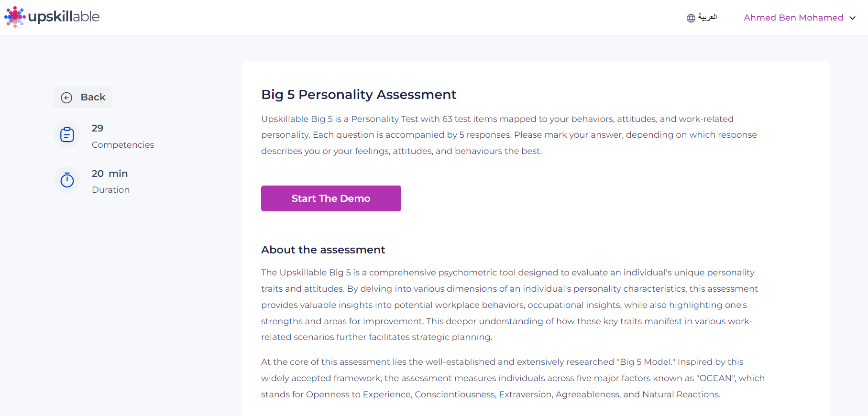Screen dimensions: 868x416
Task: Click the globe language icon
Action: coord(691,18)
